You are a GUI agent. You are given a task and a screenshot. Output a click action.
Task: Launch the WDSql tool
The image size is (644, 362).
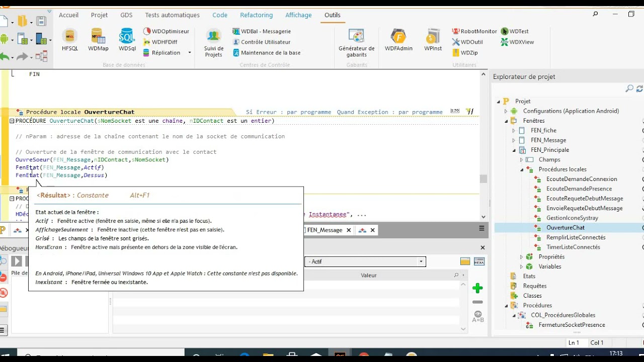(127, 40)
